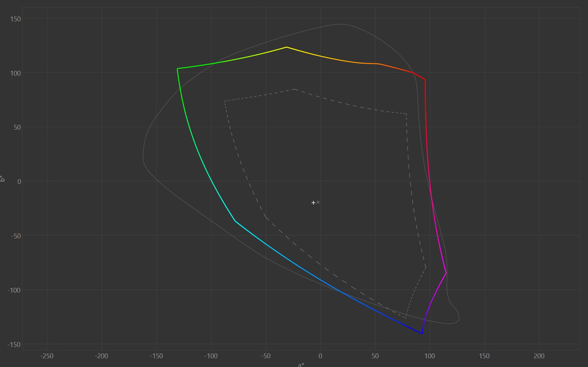
Task: Click the cyan corner of colored gamut
Action: tap(235, 221)
